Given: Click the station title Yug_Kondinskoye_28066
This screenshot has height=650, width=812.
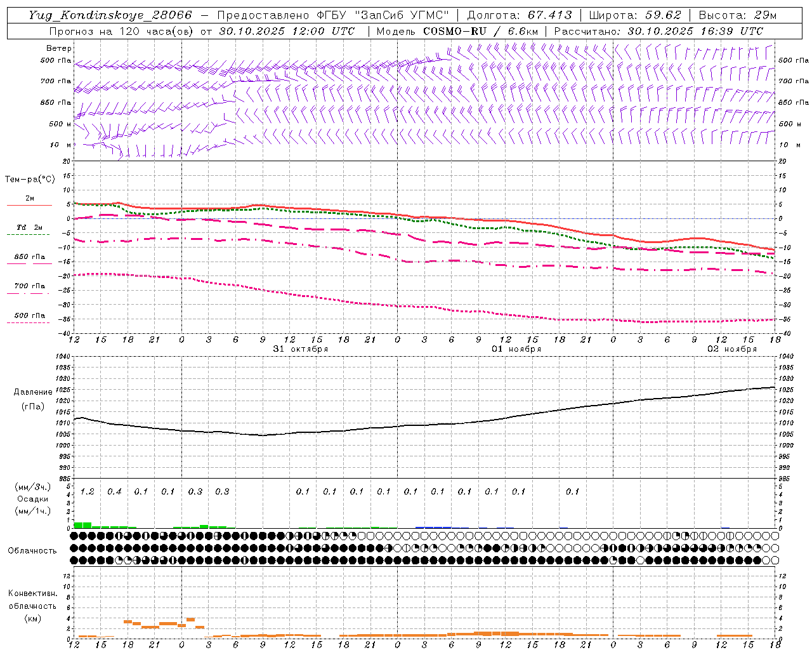Looking at the screenshot, I should [110, 15].
